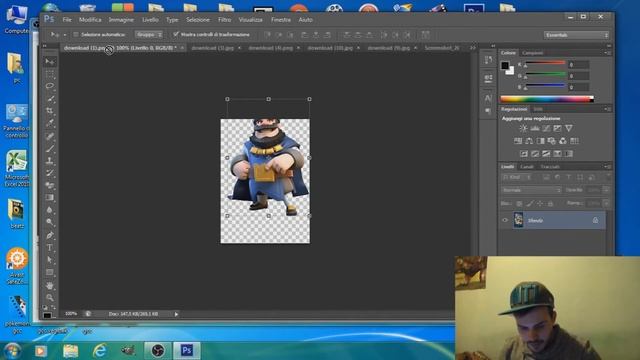Toggle the type layer filter (T) button
Image resolution: width=640 pixels, height=360 pixels.
point(569,178)
